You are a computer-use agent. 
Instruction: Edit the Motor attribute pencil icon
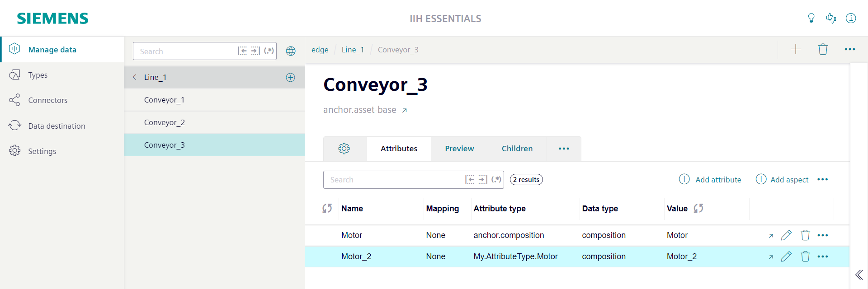pos(786,235)
